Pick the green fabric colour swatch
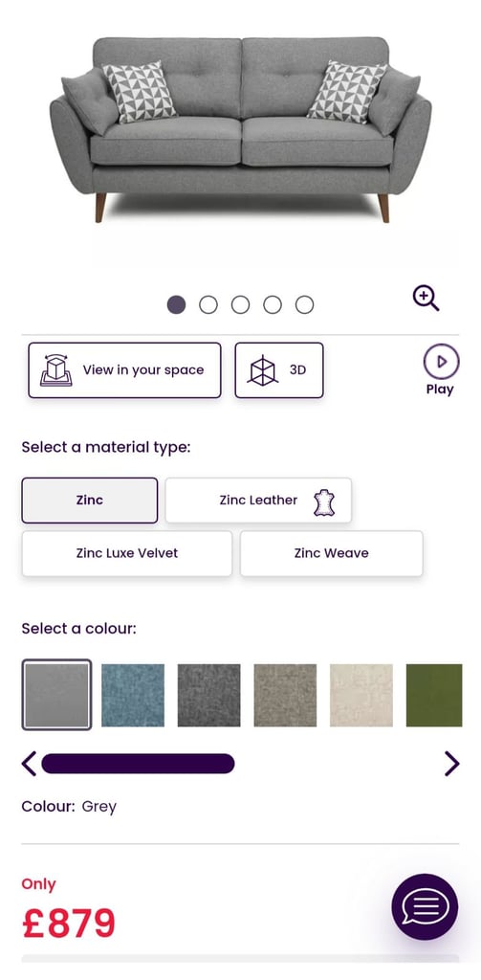481x980 pixels. click(x=434, y=695)
